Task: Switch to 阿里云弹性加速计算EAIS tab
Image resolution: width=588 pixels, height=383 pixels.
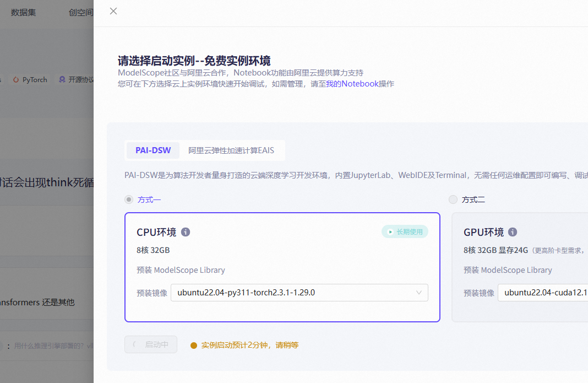Action: [x=231, y=150]
